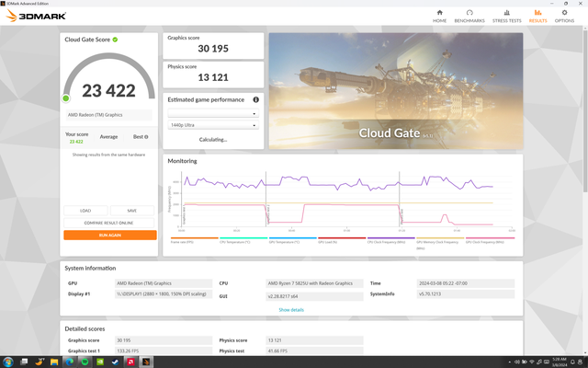Open the NVIDIA app on the taskbar

click(x=100, y=362)
